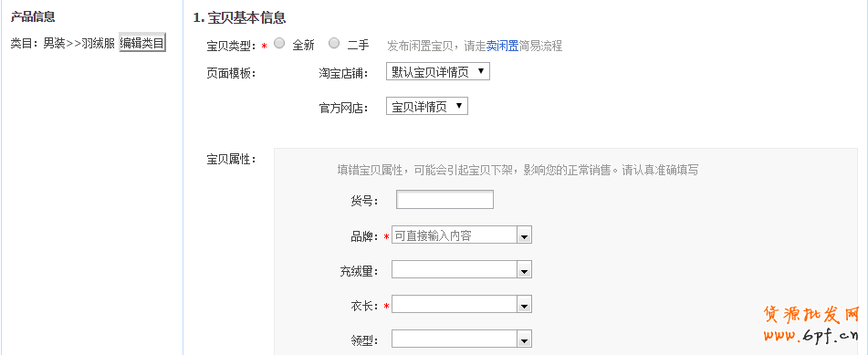Expand the 品牌 dropdown arrow
Viewport: 868px width, 355px height.
[x=524, y=236]
